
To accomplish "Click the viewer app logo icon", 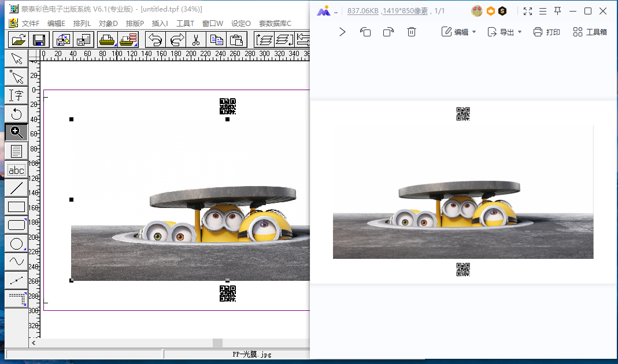I will tap(324, 10).
